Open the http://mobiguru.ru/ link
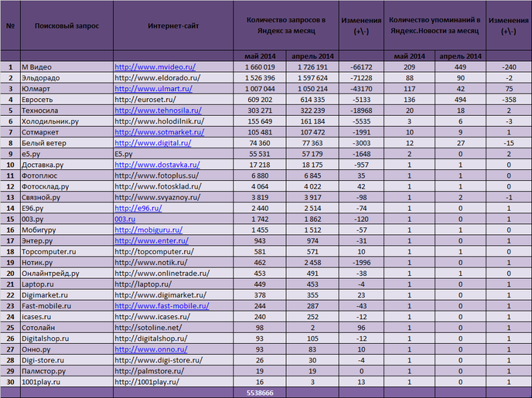The image size is (532, 398). point(148,230)
